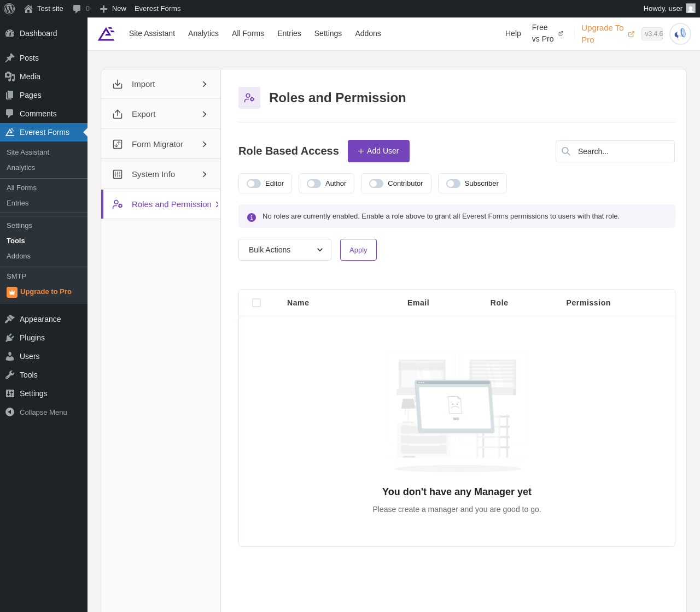Expand the Import section chevron
Image resolution: width=700 pixels, height=612 pixels.
205,84
